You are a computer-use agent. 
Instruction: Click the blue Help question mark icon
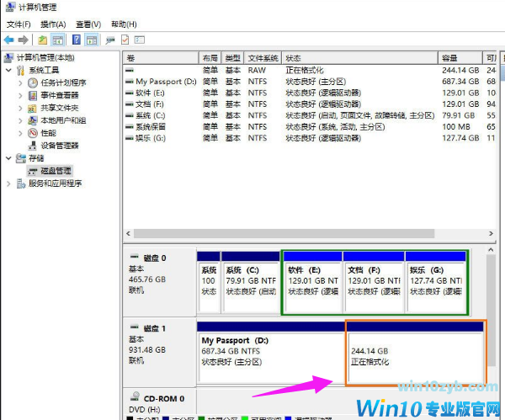[77, 40]
